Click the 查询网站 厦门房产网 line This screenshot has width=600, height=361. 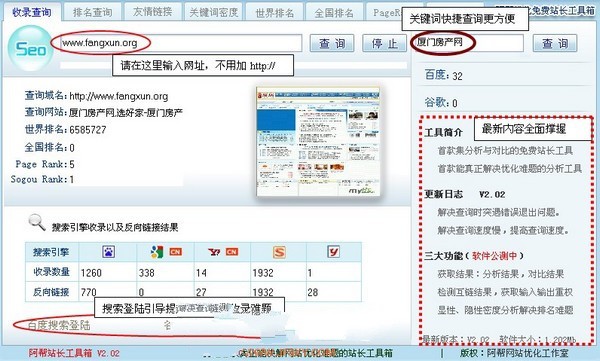click(104, 113)
